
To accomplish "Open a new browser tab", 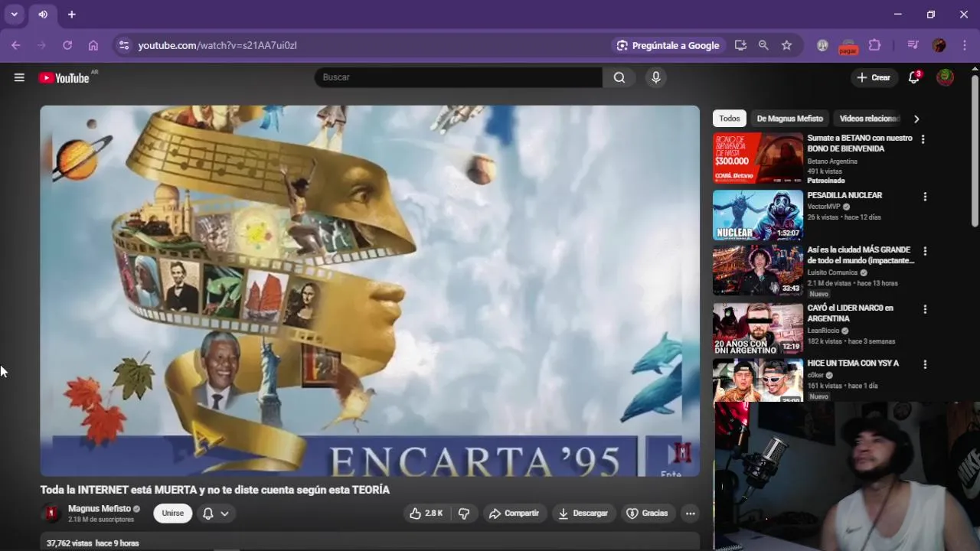I will tap(71, 15).
